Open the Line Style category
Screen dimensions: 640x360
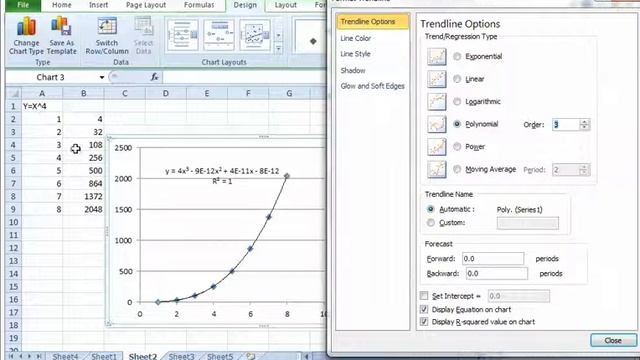(355, 54)
